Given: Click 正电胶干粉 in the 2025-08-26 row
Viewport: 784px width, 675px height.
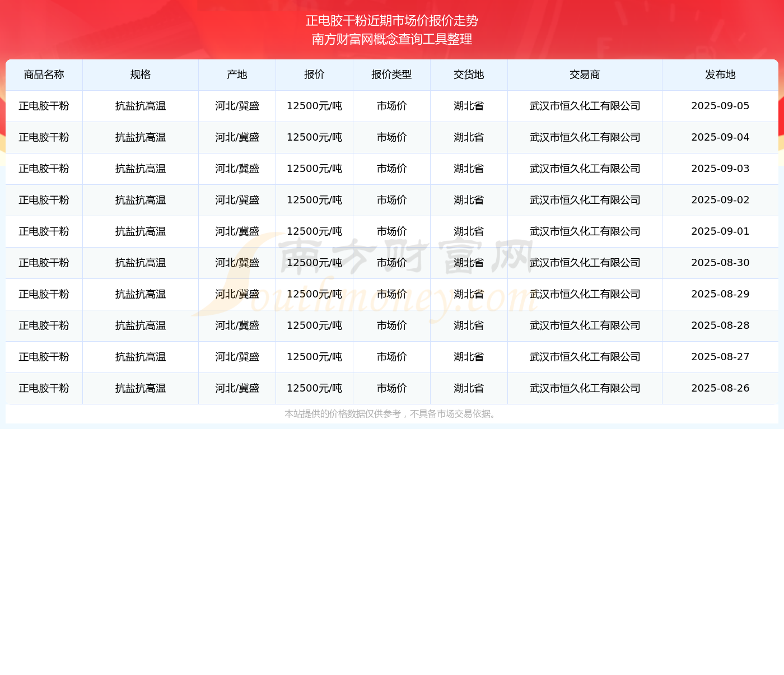Looking at the screenshot, I should pos(44,388).
